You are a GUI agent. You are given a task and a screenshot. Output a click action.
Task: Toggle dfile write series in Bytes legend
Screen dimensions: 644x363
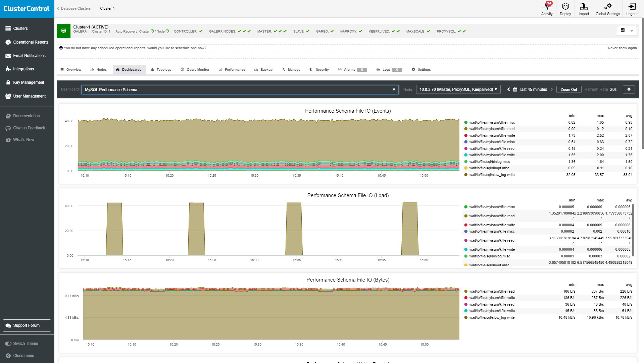492,298
